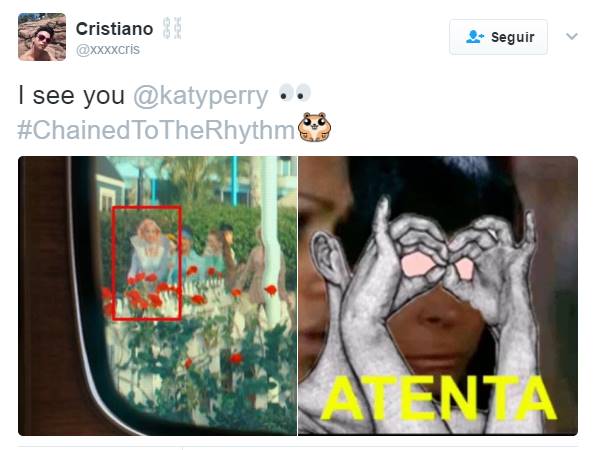602x450 pixels.
Task: Click the eyes emoji after @katyperry
Action: pos(294,93)
